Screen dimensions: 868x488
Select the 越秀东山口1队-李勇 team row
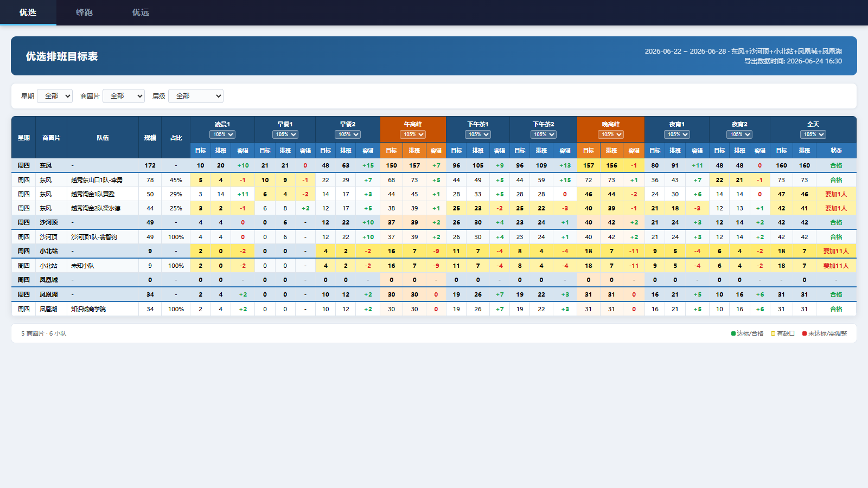(434, 180)
